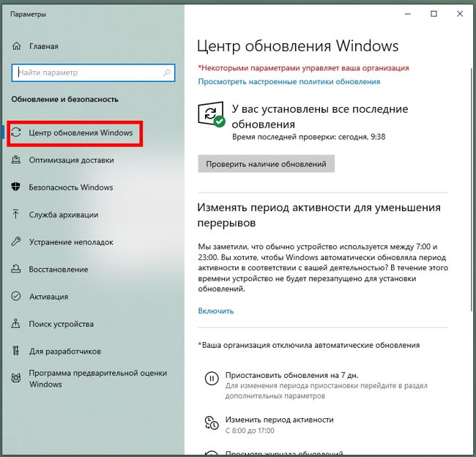This screenshot has width=476, height=457.
Task: Click the Troubleshoot wrench icon
Action: click(16, 242)
